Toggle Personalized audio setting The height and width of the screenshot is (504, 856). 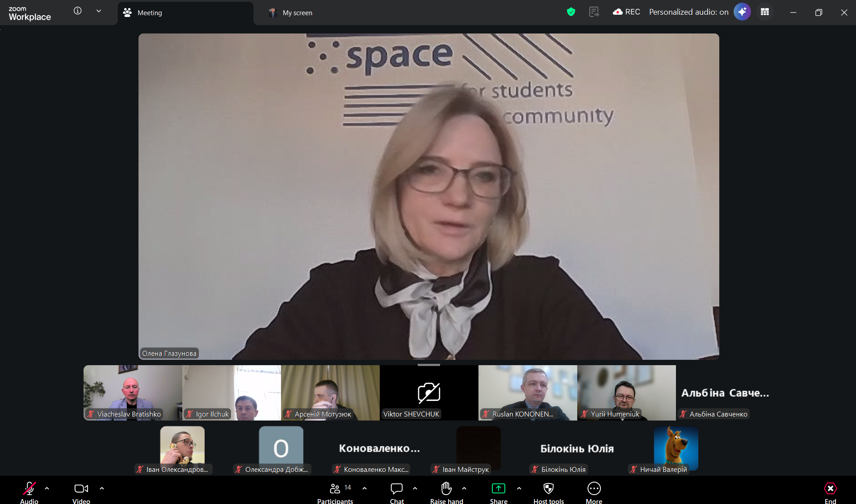pos(688,12)
